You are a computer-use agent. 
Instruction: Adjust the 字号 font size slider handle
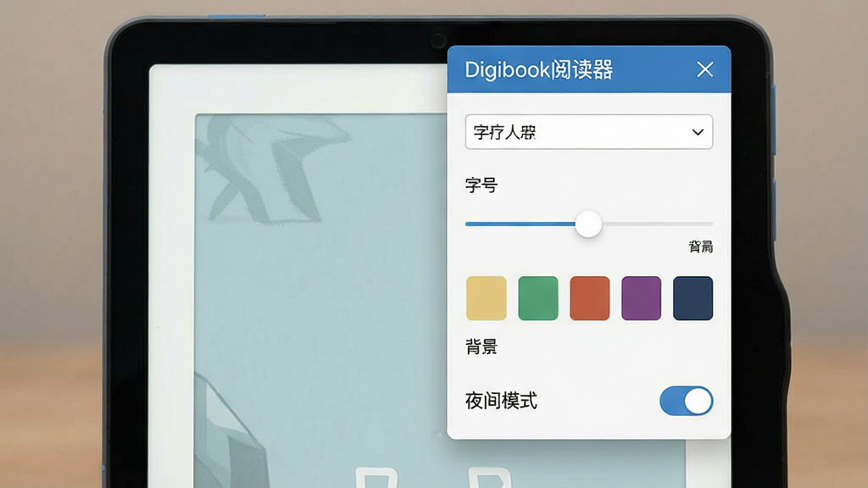click(x=588, y=224)
